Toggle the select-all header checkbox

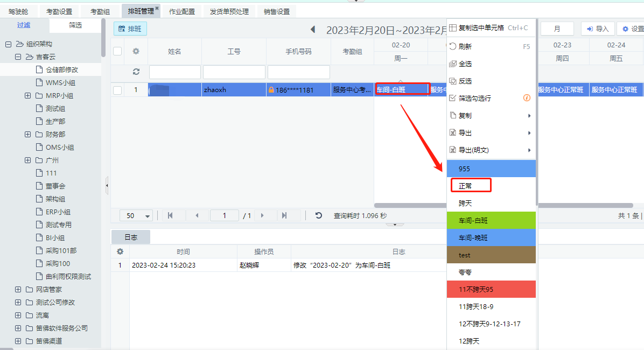point(117,51)
